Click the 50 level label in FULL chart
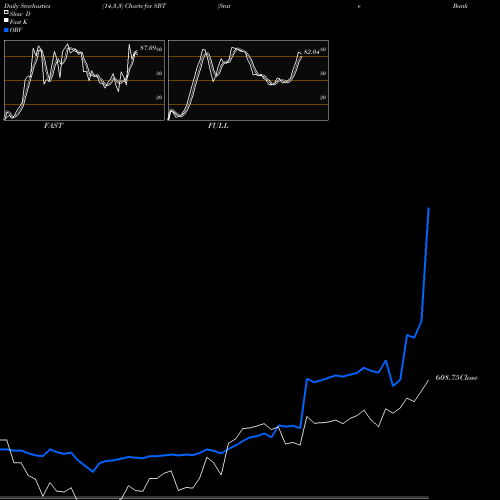 tap(323, 73)
